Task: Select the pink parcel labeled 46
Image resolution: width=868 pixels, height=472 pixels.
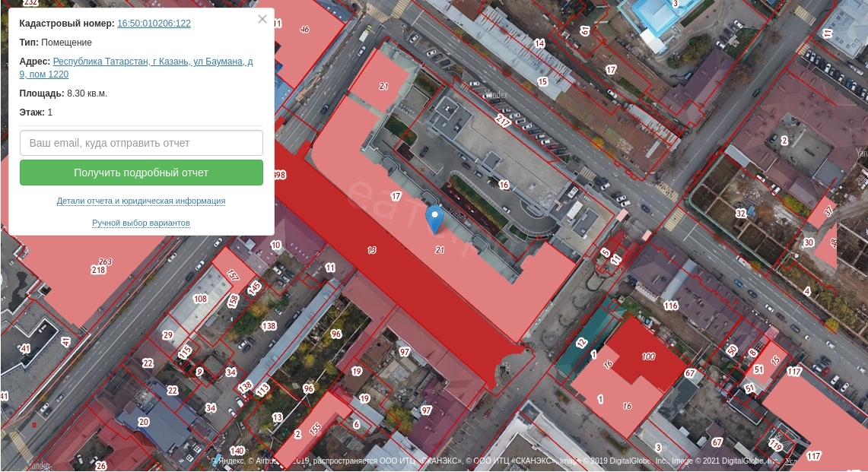Action: 305,30
